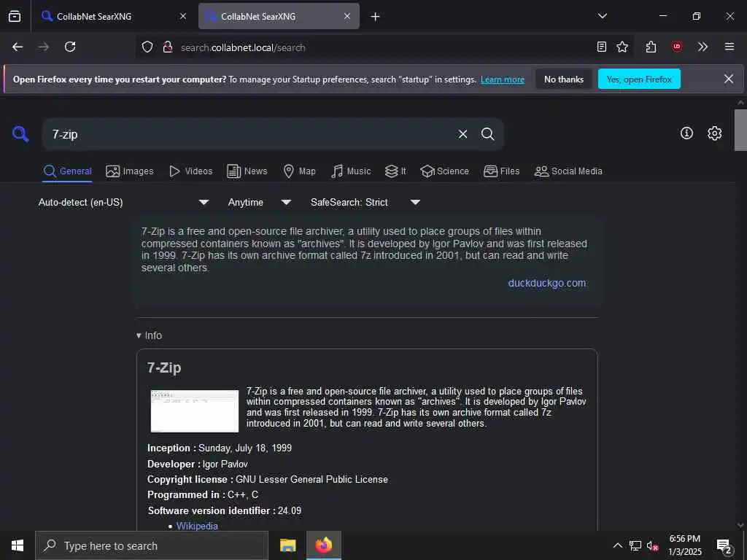Click Yes, open Firefox button

tap(639, 79)
